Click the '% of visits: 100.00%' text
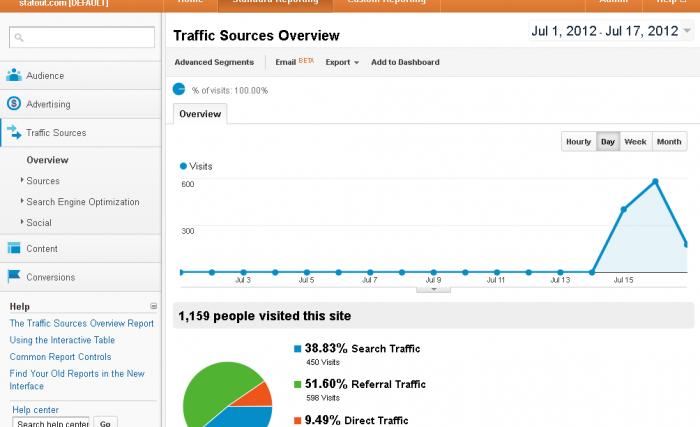 click(230, 90)
